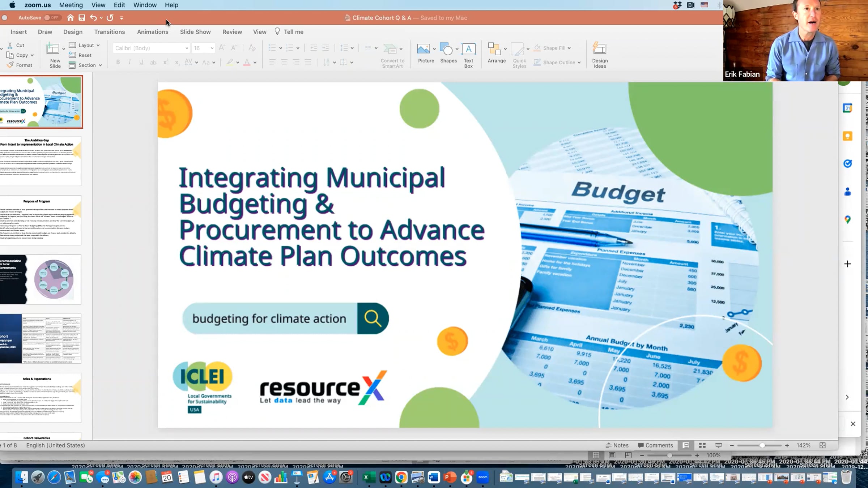The image size is (868, 488).
Task: Open the Transitions ribbon tab
Action: pos(109,32)
